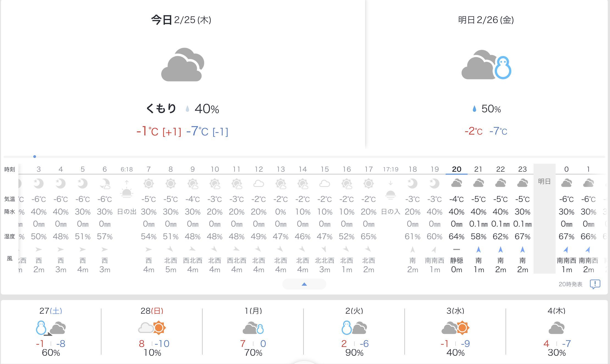Click the cloud-only icon for hour 12

coord(258,184)
